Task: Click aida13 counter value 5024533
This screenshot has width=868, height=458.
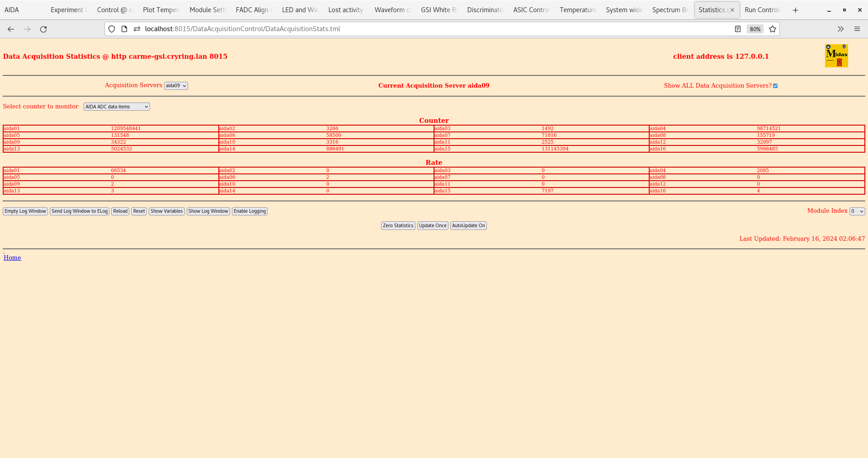Action: [122, 149]
